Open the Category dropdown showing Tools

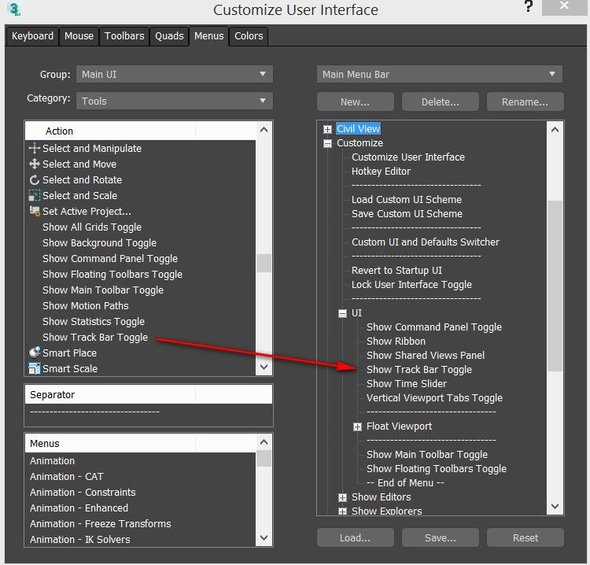[x=175, y=101]
